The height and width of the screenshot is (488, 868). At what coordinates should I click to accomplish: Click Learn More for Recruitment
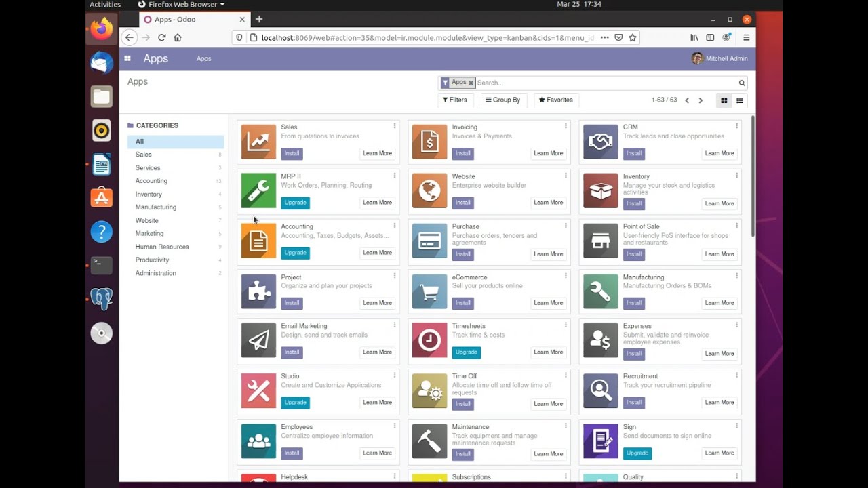719,403
